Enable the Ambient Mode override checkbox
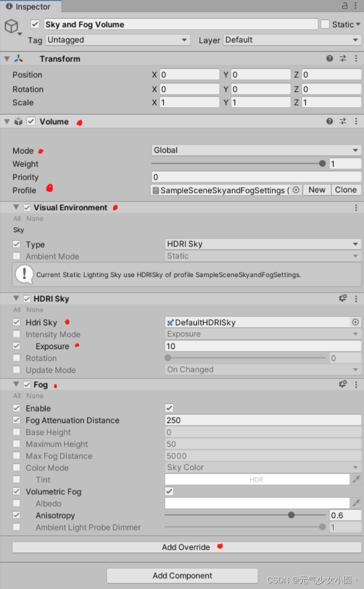This screenshot has width=364, height=589. tap(17, 256)
